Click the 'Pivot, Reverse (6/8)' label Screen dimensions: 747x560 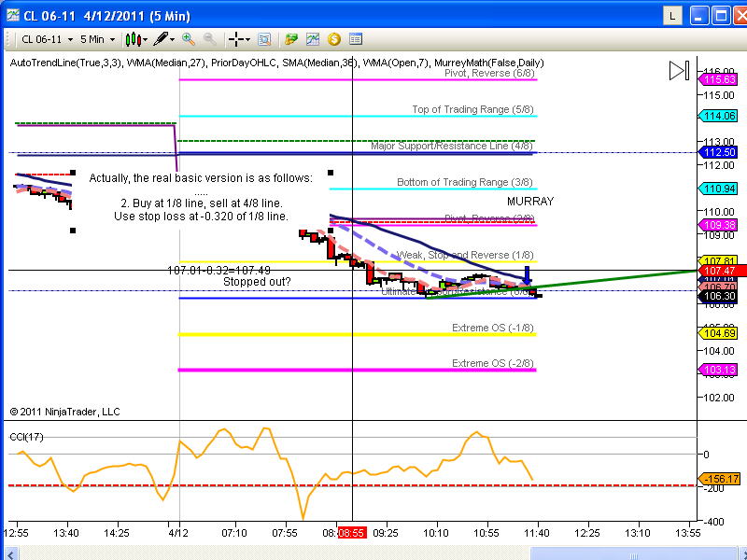click(x=489, y=74)
